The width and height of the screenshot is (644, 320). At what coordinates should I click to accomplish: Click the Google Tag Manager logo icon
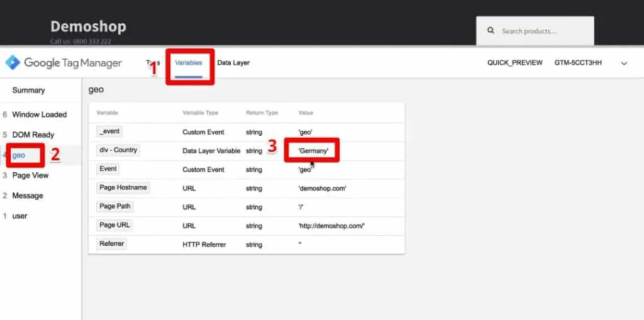point(13,62)
